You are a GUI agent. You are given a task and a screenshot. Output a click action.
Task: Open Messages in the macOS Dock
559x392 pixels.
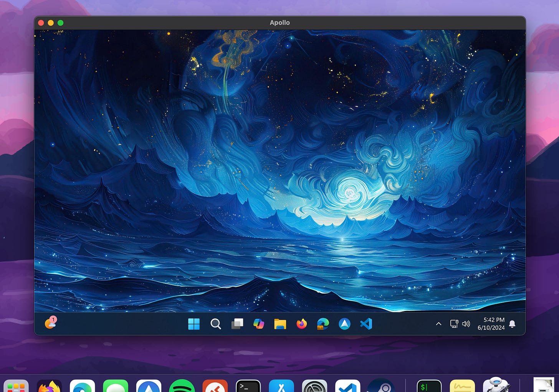point(116,386)
